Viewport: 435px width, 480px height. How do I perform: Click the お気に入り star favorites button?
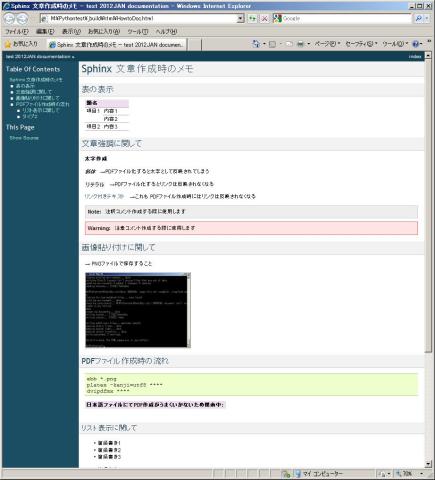coord(21,44)
